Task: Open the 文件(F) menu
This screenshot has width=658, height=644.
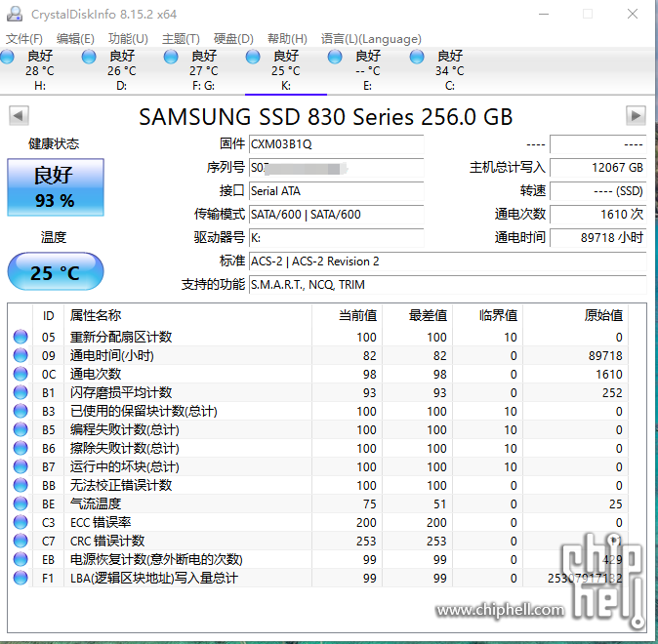Action: click(x=24, y=39)
